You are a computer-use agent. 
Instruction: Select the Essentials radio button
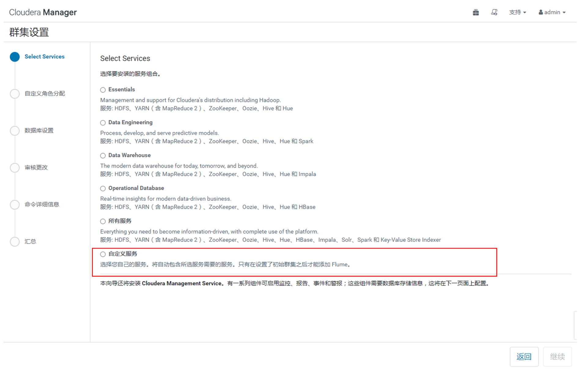(x=103, y=90)
